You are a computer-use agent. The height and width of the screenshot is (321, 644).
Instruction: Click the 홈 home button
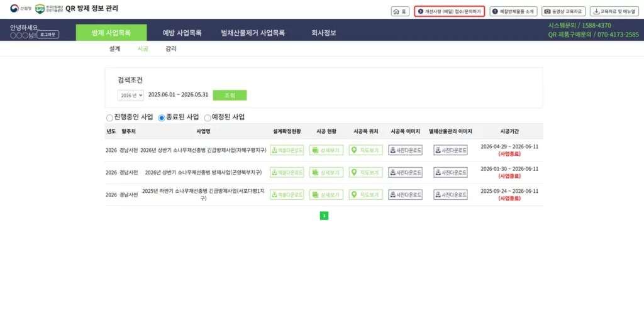(400, 11)
